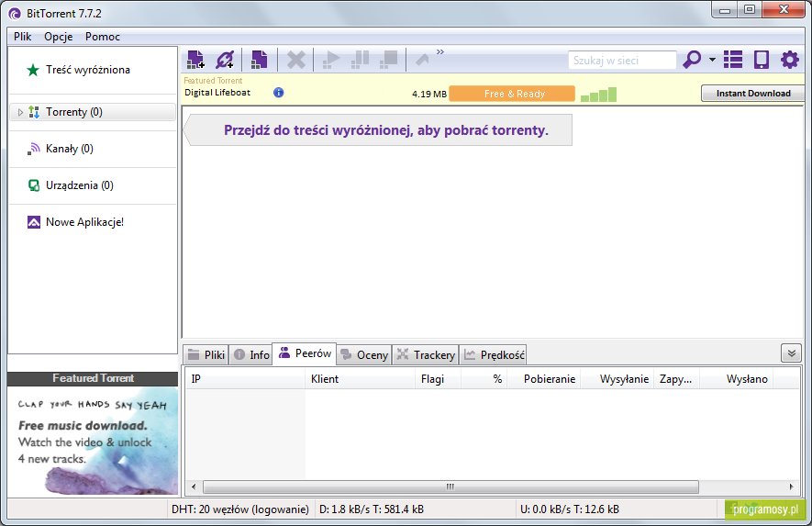Open the Pomoc menu
812x526 pixels.
[103, 37]
